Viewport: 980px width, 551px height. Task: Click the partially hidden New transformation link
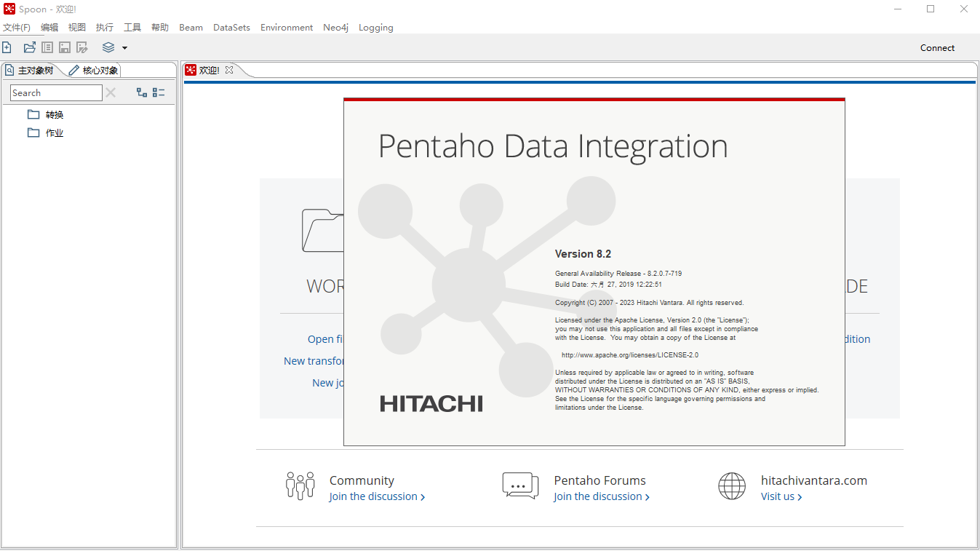[314, 361]
